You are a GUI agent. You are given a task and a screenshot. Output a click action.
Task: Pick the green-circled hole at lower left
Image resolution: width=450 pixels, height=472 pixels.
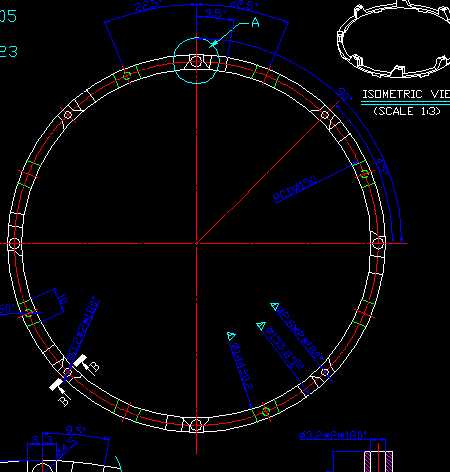pyautogui.click(x=29, y=312)
